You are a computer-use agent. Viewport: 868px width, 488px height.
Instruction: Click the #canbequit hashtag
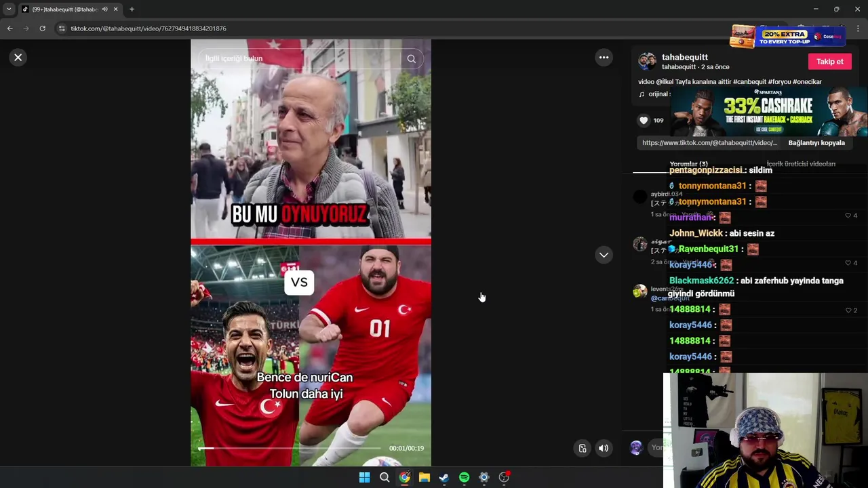[x=749, y=82]
